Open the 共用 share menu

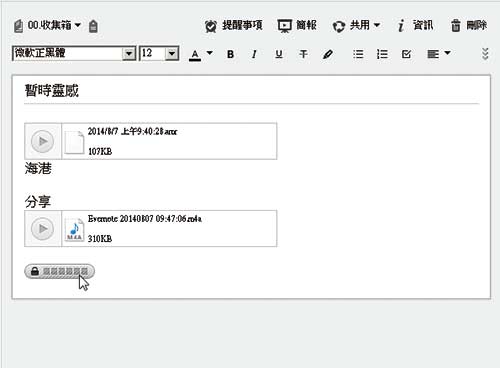point(356,25)
